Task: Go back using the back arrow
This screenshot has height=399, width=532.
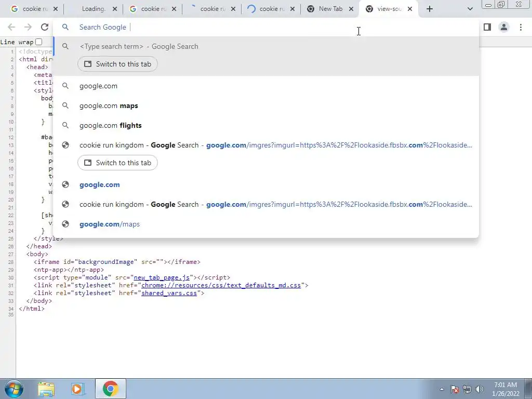Action: [x=11, y=27]
